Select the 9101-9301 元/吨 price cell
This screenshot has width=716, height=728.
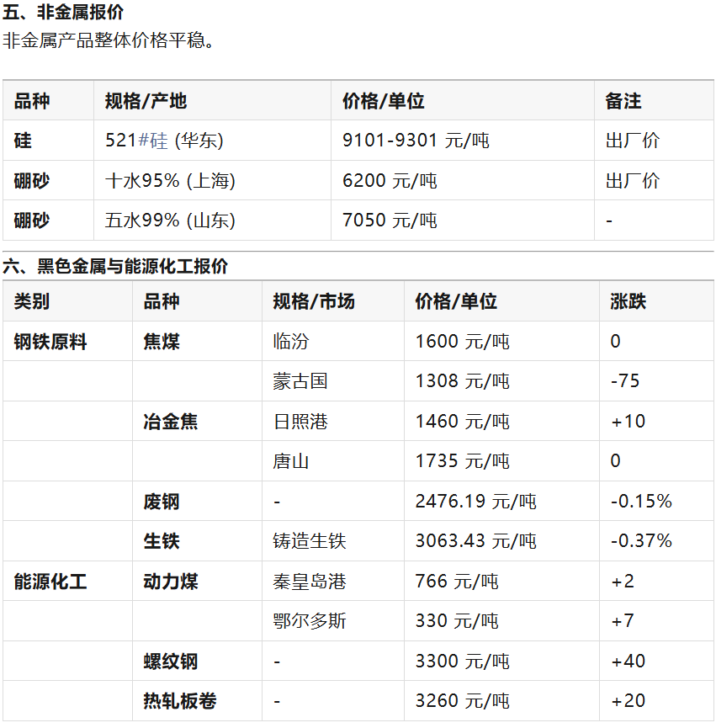tap(416, 141)
